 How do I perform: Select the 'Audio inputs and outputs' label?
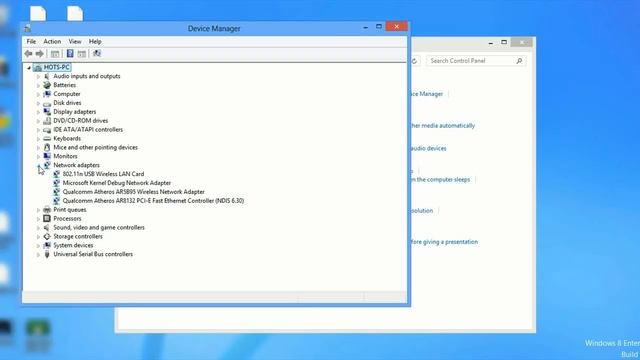pos(87,76)
